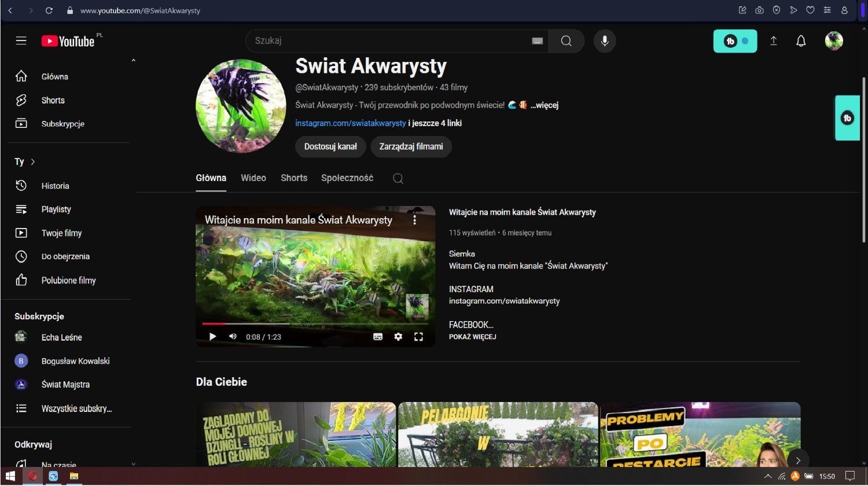Image resolution: width=868 pixels, height=486 pixels.
Task: Open Do obejrzenia in the sidebar
Action: 65,256
